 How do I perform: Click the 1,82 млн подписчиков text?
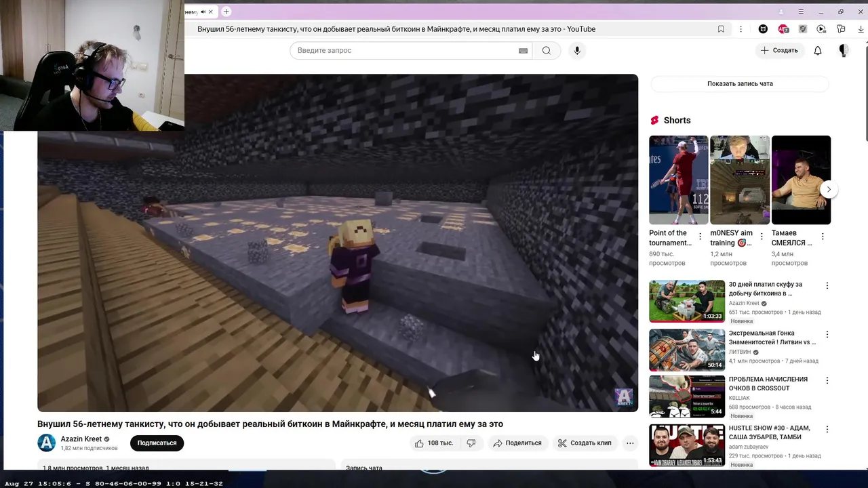[89, 449]
